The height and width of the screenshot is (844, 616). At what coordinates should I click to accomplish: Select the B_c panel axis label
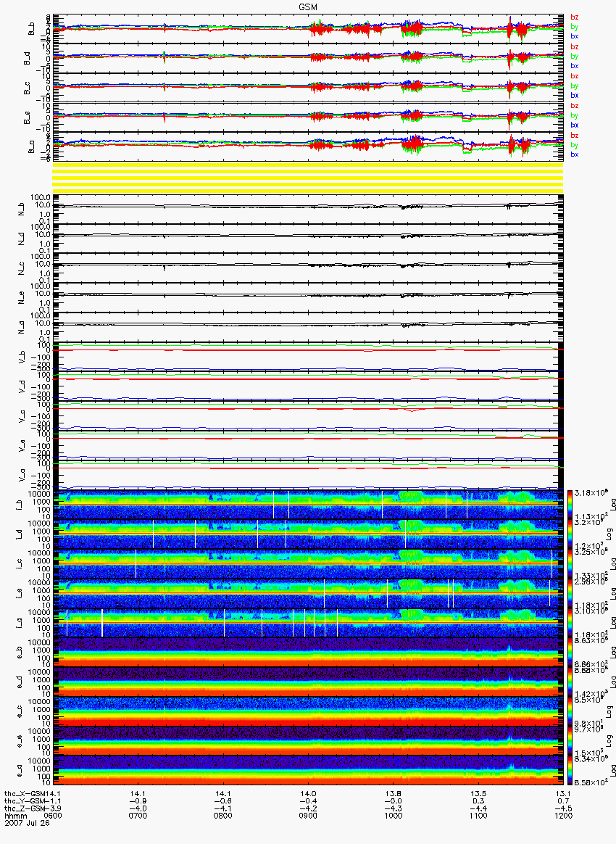coord(28,88)
